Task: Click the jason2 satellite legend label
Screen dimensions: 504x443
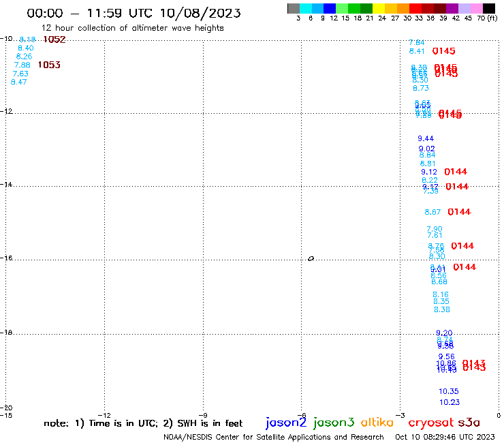Action: pos(286,423)
